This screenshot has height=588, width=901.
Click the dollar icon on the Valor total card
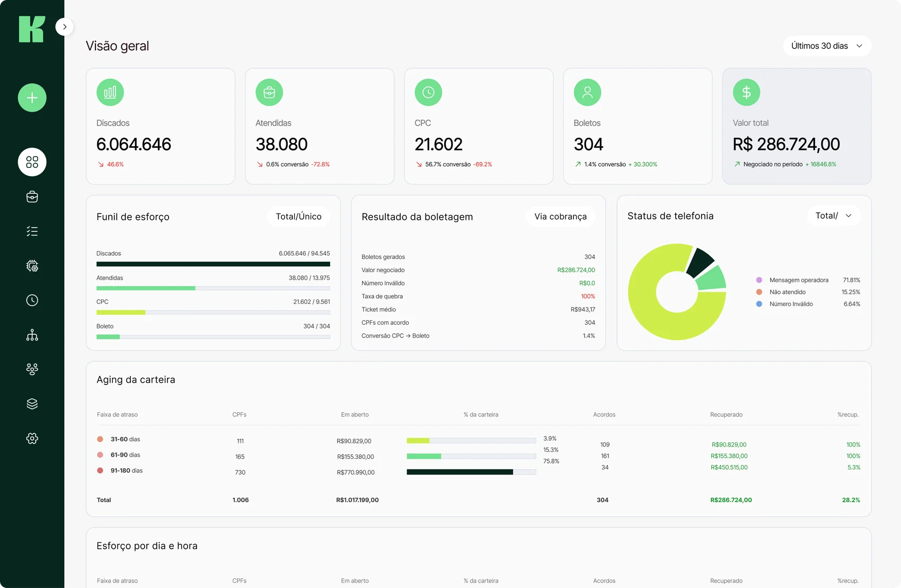tap(746, 92)
